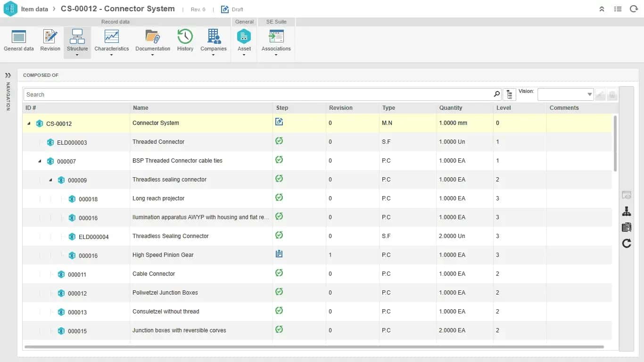Click the Record data tab group label

point(116,22)
